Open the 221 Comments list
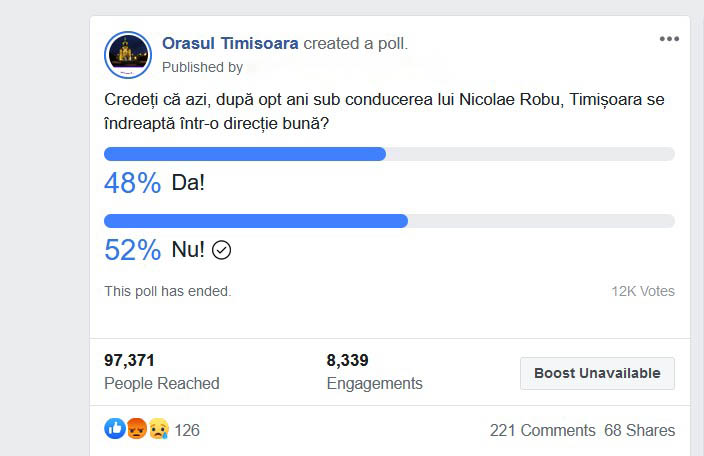Viewport: 704px width, 456px height. (542, 430)
